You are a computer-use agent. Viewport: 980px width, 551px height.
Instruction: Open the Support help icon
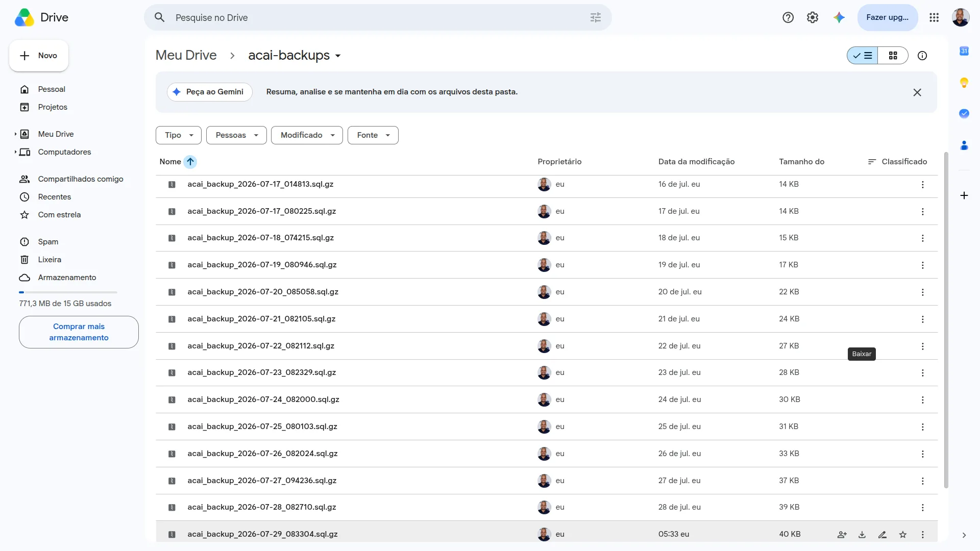pos(788,17)
